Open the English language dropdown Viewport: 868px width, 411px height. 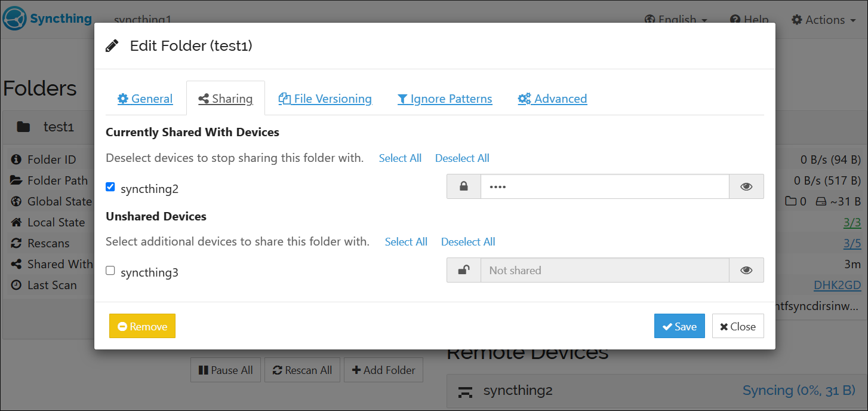click(676, 20)
